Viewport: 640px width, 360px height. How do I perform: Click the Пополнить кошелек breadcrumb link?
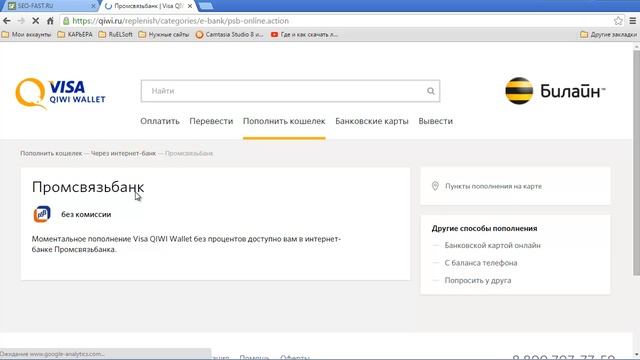51,153
